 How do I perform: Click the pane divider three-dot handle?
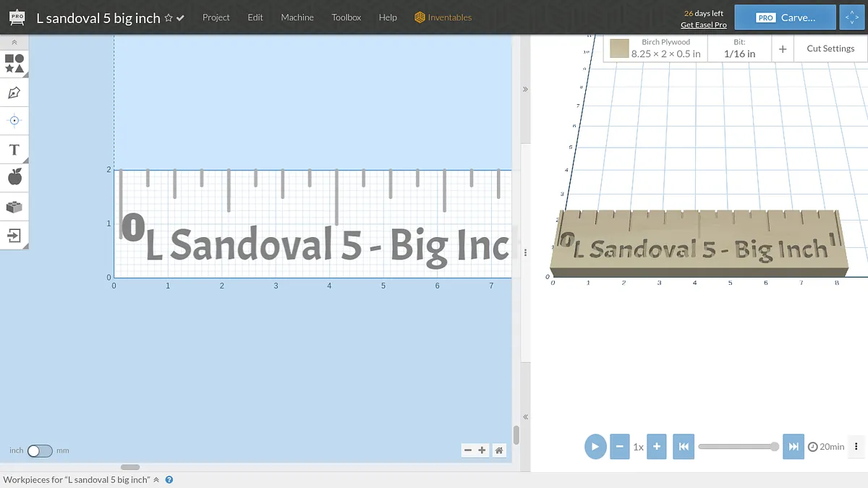pos(525,253)
